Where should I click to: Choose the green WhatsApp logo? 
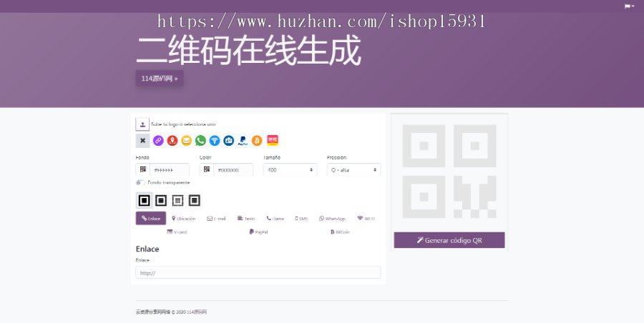tap(200, 141)
